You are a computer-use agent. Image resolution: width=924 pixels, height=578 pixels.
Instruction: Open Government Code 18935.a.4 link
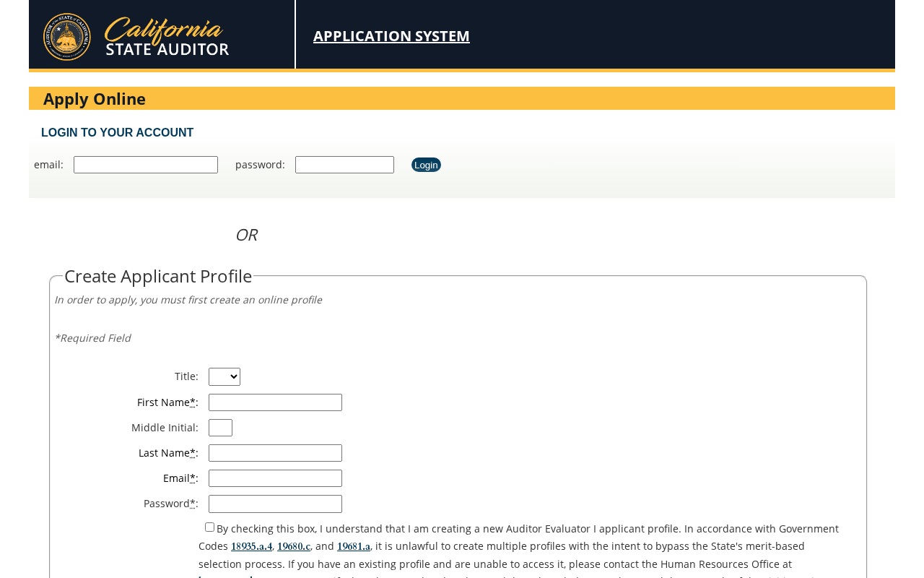click(x=251, y=546)
